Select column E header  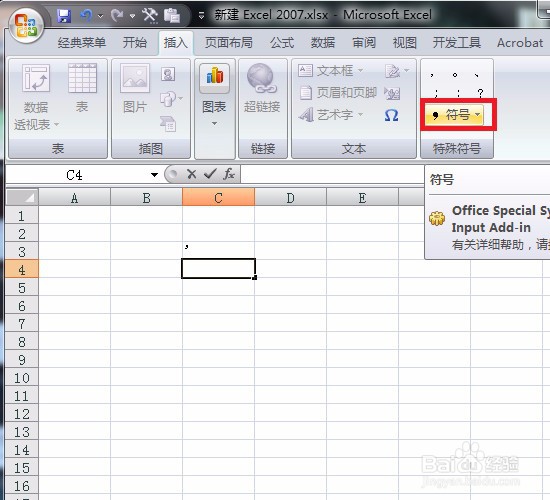pyautogui.click(x=362, y=197)
